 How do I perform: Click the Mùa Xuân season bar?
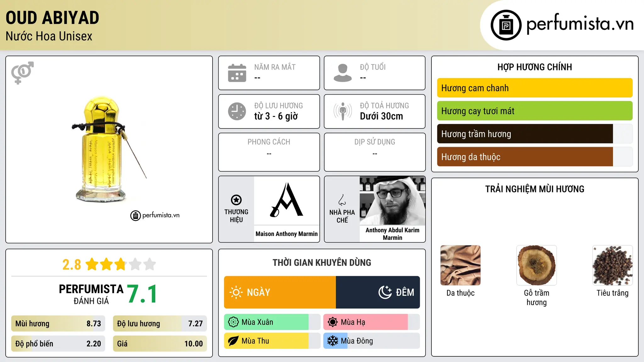[x=272, y=322]
